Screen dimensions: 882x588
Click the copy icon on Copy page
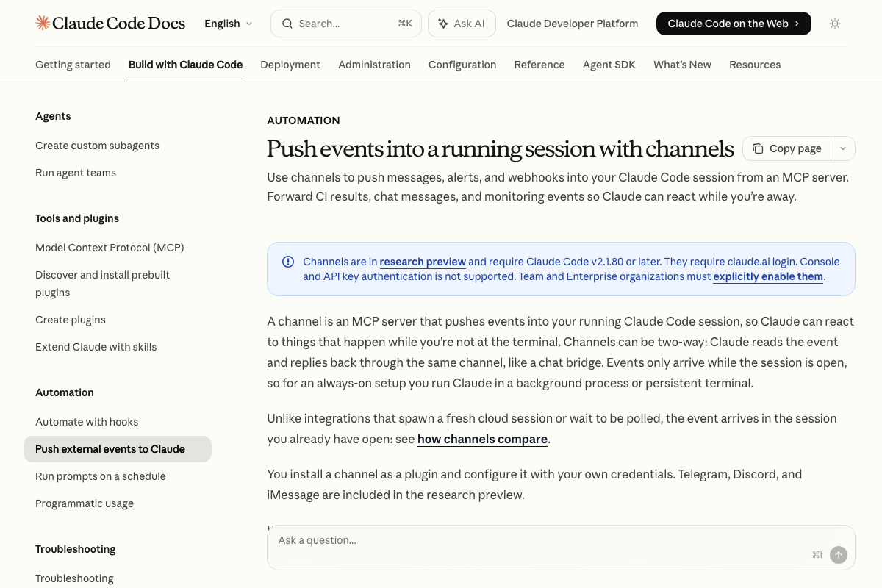tap(758, 148)
